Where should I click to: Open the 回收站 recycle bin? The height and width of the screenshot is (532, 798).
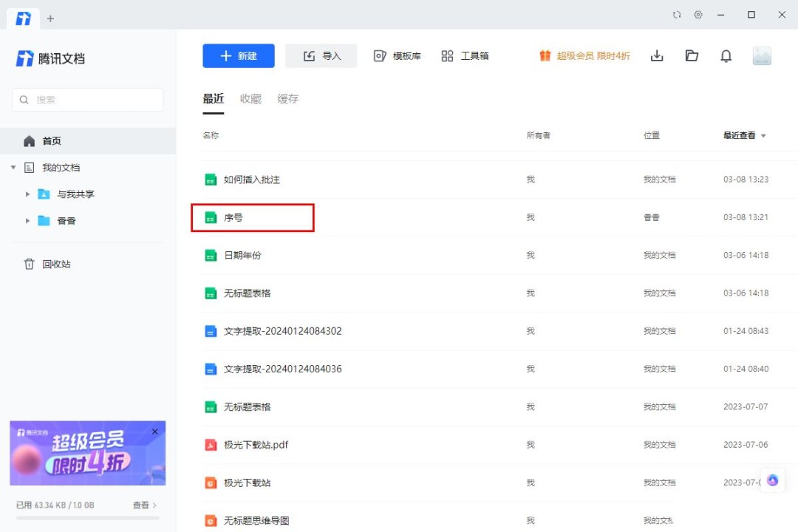pos(56,264)
